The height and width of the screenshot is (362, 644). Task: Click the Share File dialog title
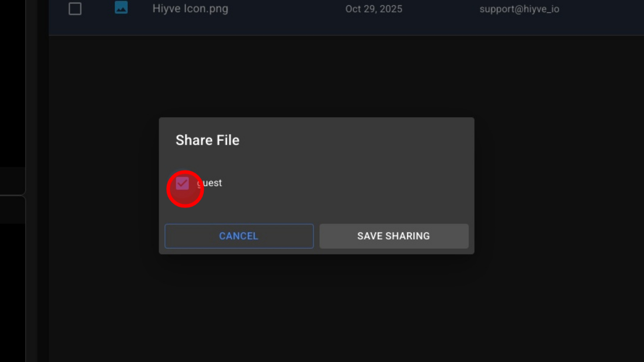point(207,140)
